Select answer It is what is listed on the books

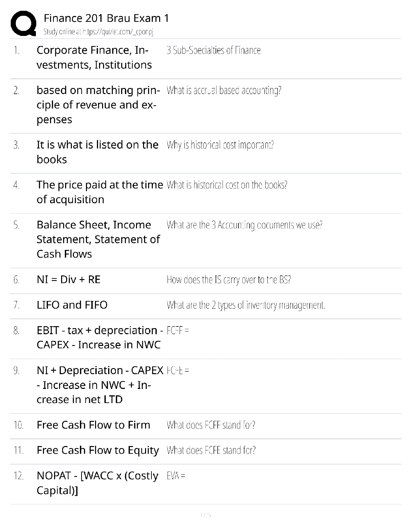pyautogui.click(x=97, y=152)
